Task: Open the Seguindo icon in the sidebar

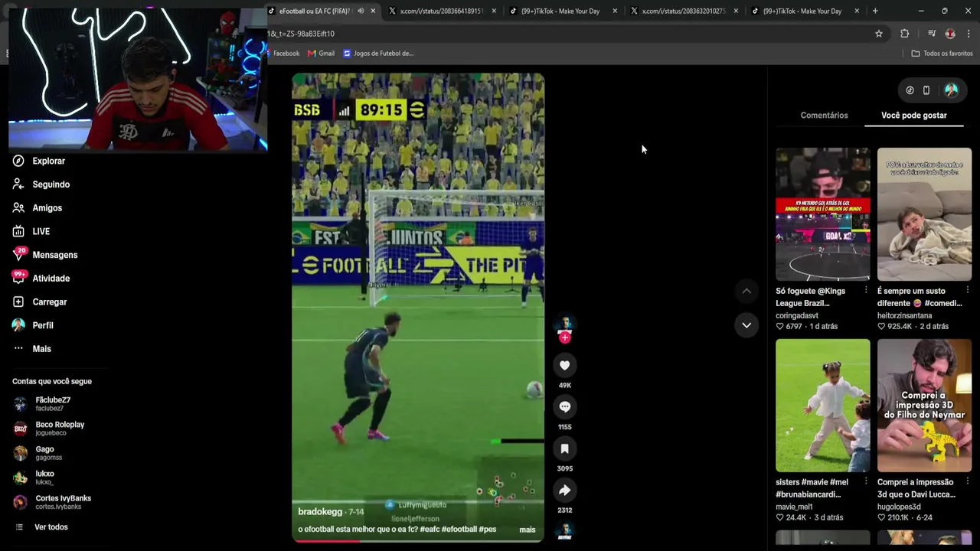Action: [18, 184]
